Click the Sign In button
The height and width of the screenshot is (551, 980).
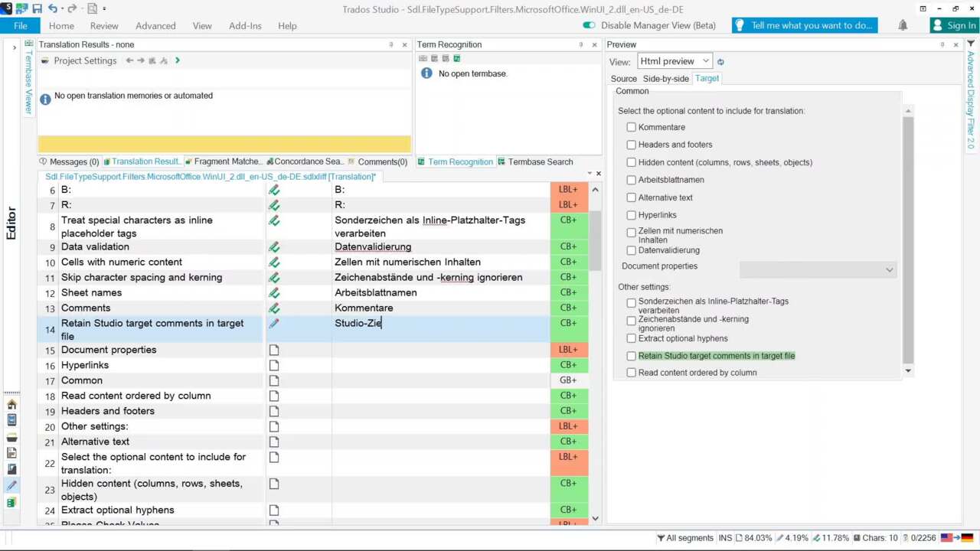[x=954, y=25]
